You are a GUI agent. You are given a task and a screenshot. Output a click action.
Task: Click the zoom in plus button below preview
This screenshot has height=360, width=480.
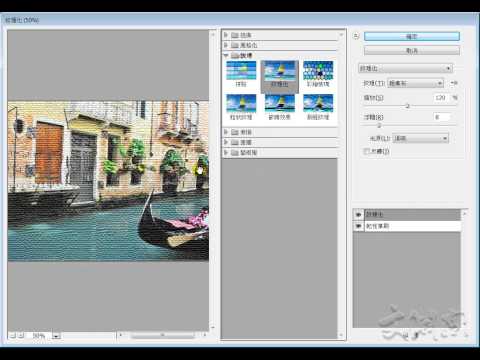click(x=21, y=335)
